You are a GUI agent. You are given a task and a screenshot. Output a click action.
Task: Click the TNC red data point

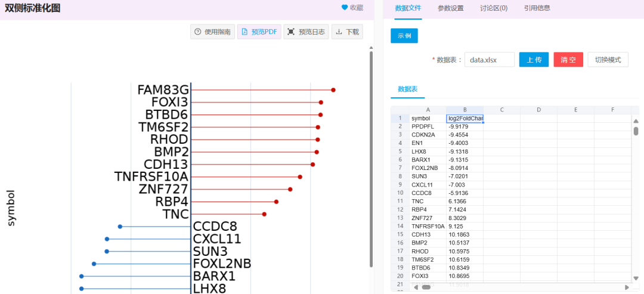pos(265,214)
